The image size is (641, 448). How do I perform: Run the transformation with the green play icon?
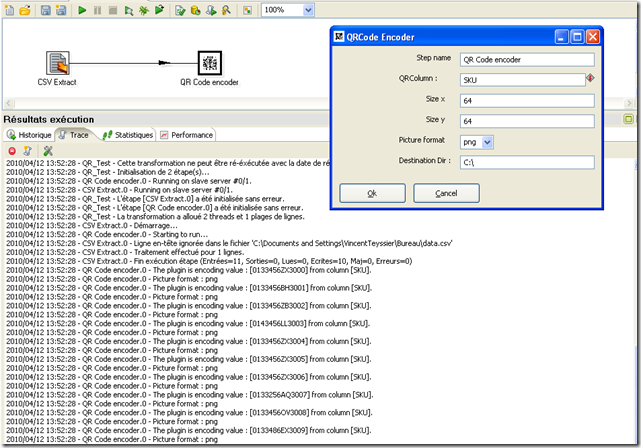[x=82, y=10]
